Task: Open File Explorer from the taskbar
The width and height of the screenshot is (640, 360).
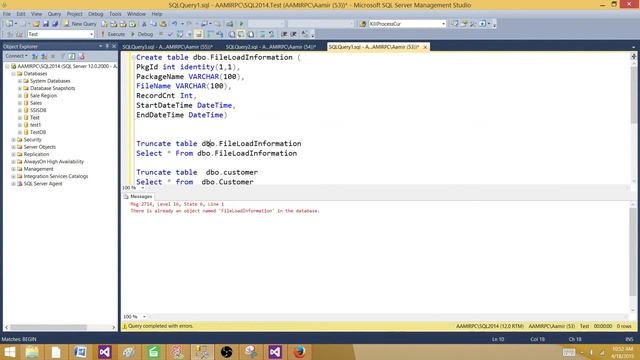Action: (x=32, y=352)
